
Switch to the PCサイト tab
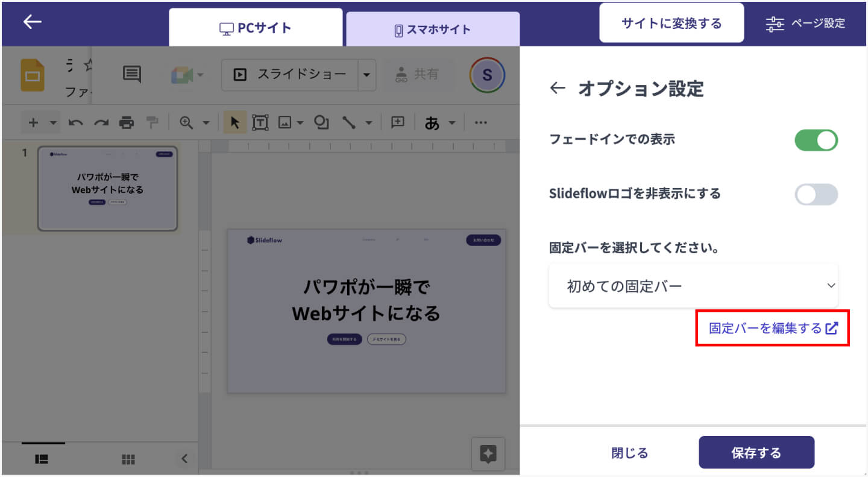(x=256, y=28)
